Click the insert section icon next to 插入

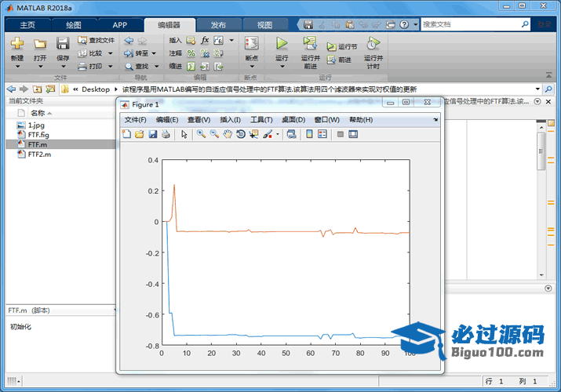pyautogui.click(x=191, y=41)
